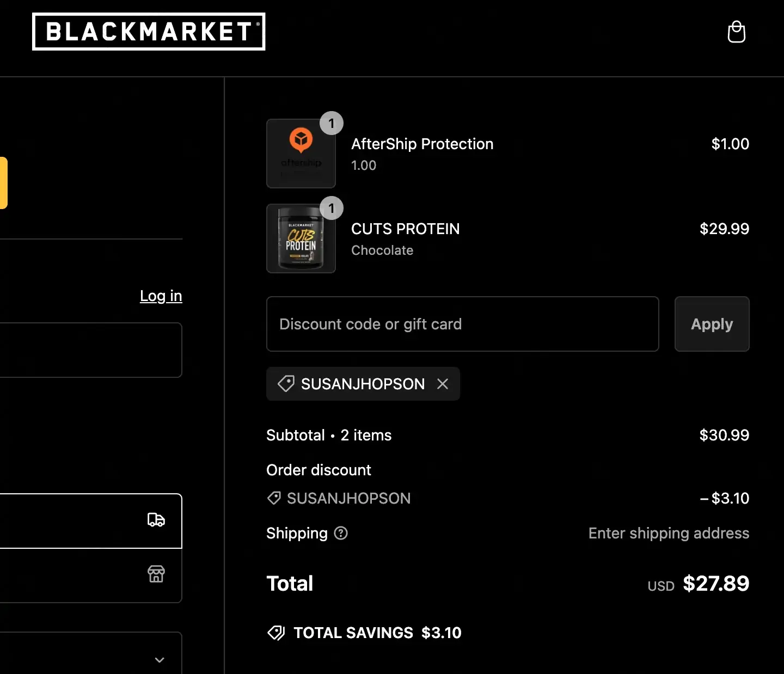Select the delivery option with truck icon

click(x=90, y=520)
